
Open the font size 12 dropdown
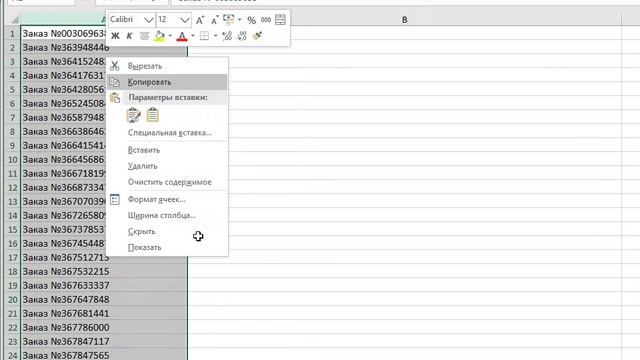pos(185,20)
